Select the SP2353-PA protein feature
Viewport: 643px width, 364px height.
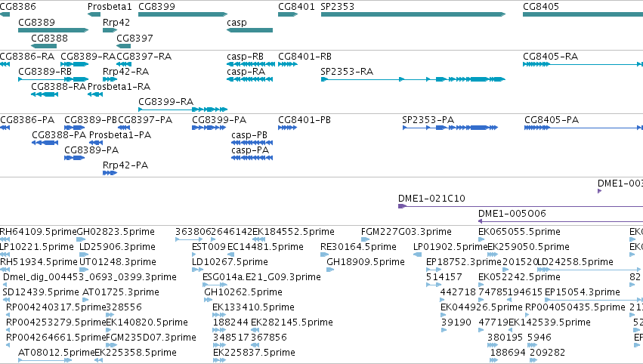450,128
